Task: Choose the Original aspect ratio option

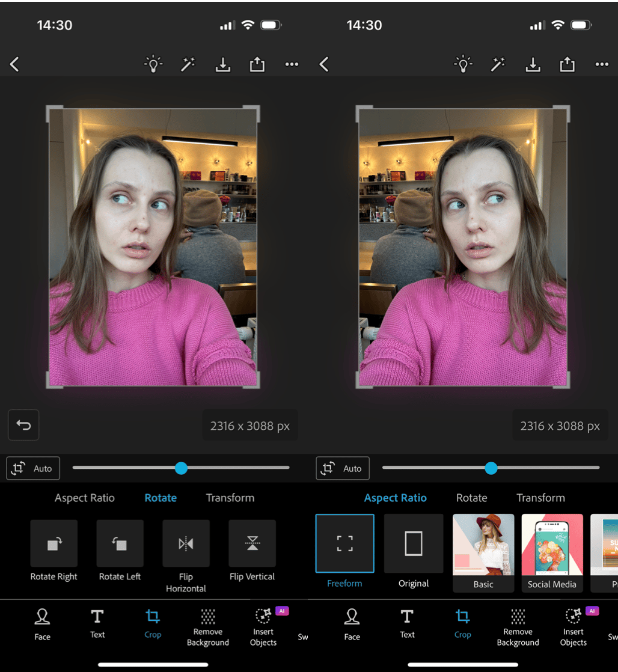Action: pyautogui.click(x=413, y=543)
